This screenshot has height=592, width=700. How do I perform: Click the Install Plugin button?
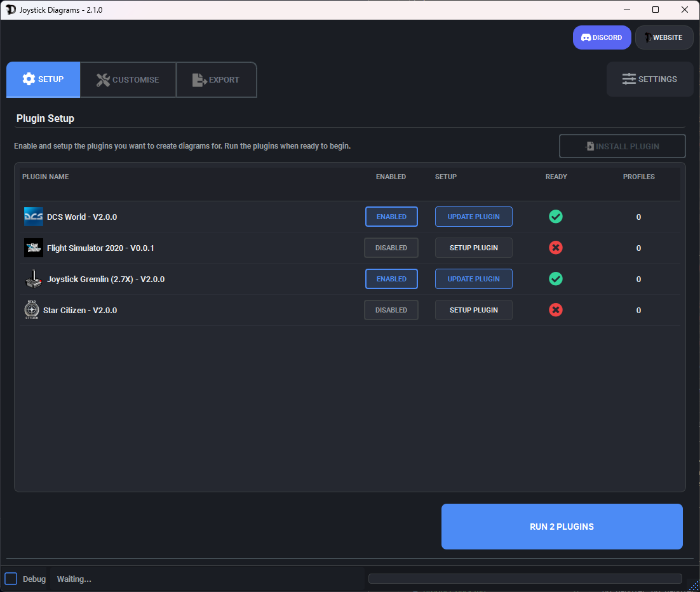[x=622, y=146]
